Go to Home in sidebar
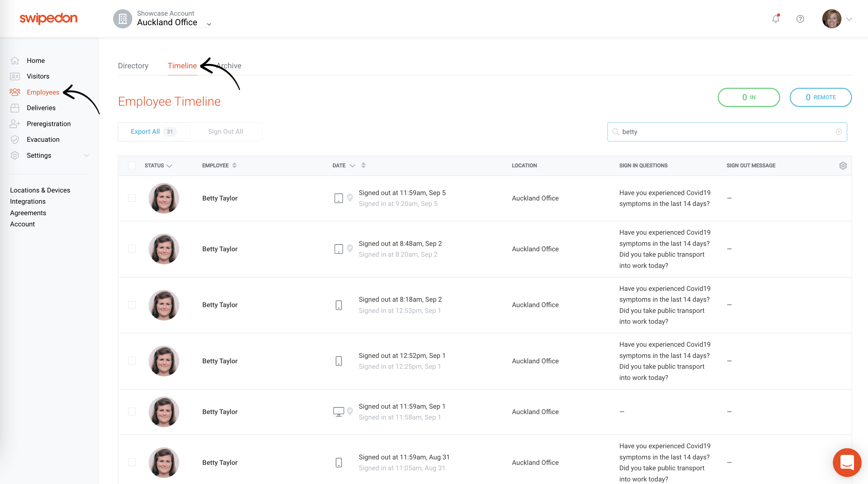Viewport: 868px width, 484px height. (x=36, y=61)
